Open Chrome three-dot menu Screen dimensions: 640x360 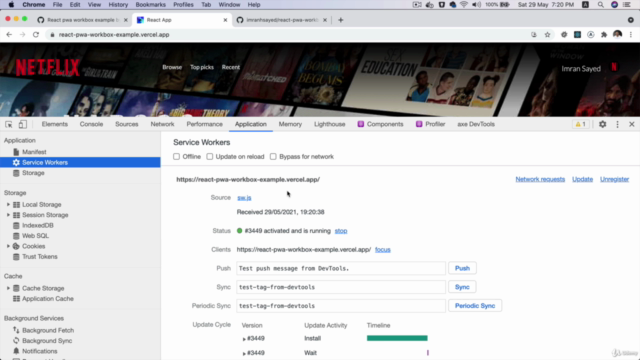pyautogui.click(x=631, y=35)
